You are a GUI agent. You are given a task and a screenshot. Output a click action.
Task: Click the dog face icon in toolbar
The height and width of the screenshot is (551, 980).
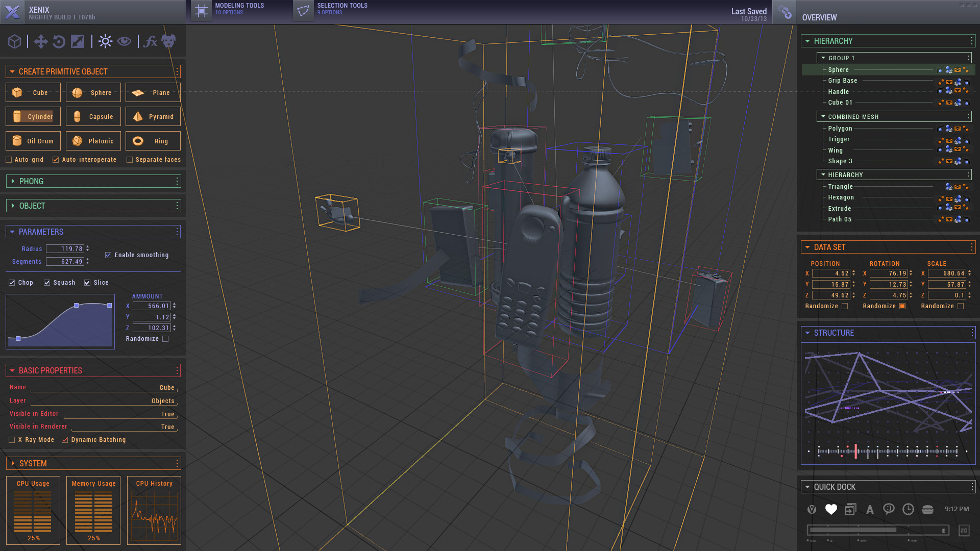[x=168, y=41]
